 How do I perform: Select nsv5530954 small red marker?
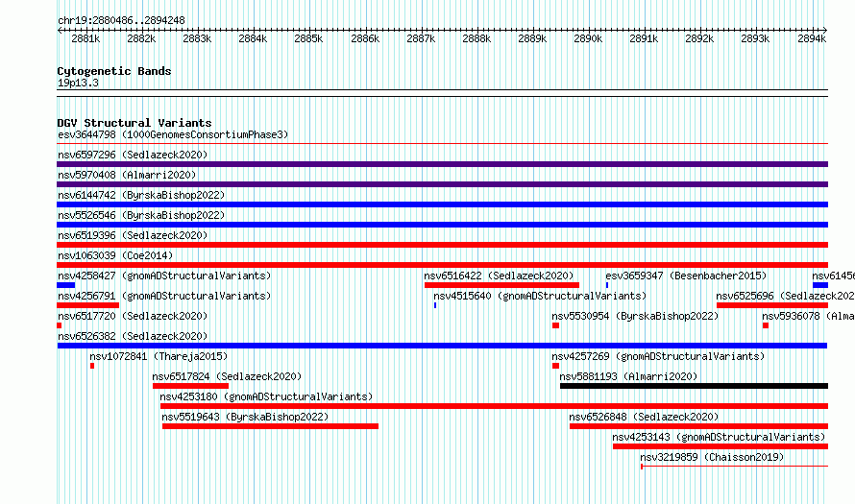click(x=555, y=325)
